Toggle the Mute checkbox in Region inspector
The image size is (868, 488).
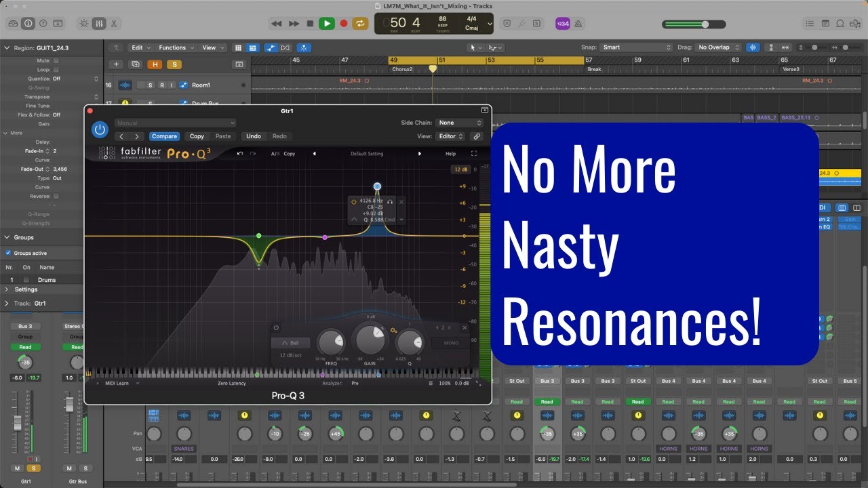[56, 60]
